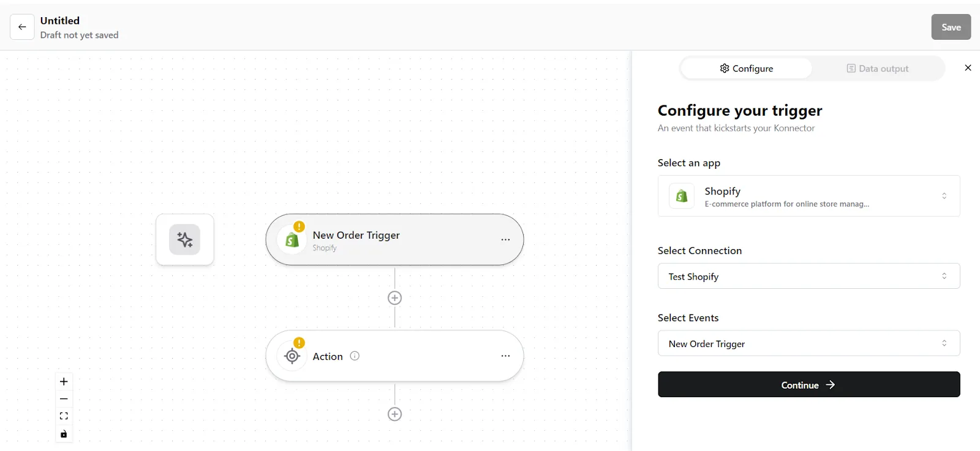980x451 pixels.
Task: Close the configuration panel
Action: click(968, 68)
